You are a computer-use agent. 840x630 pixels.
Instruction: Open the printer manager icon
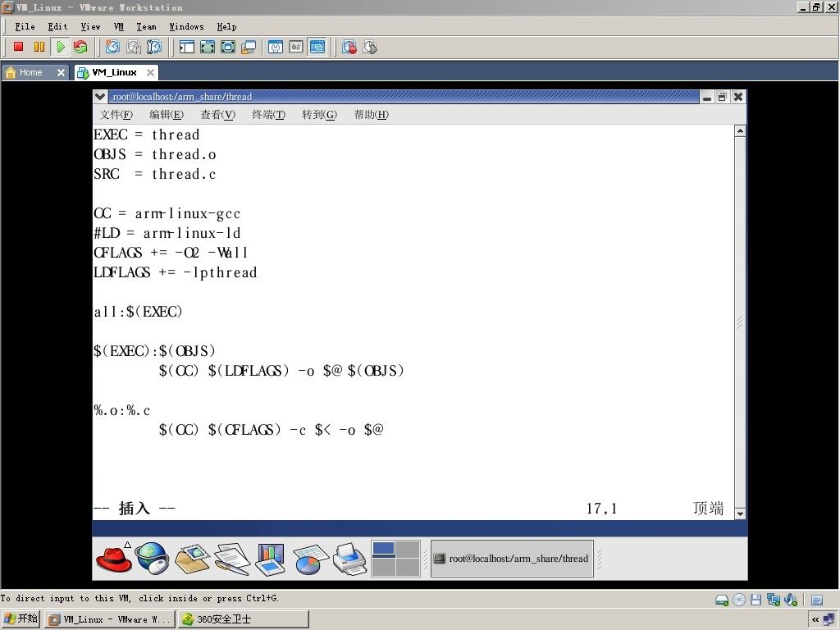(349, 559)
